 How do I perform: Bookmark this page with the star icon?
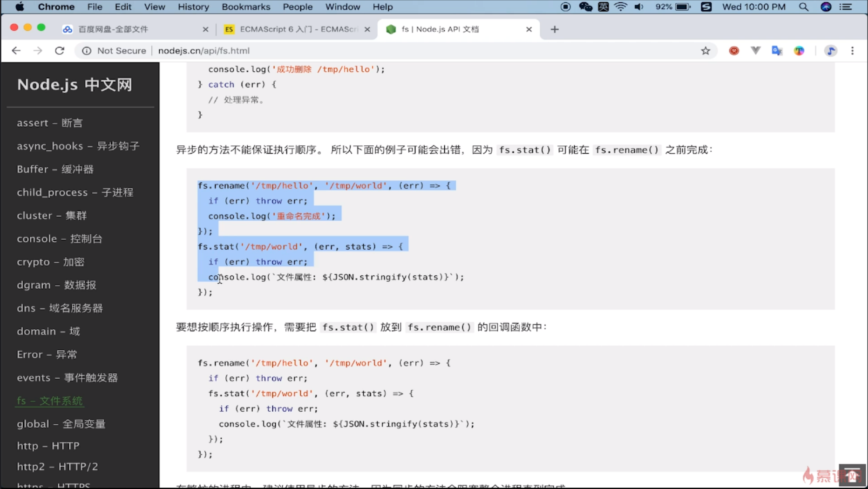(x=705, y=50)
